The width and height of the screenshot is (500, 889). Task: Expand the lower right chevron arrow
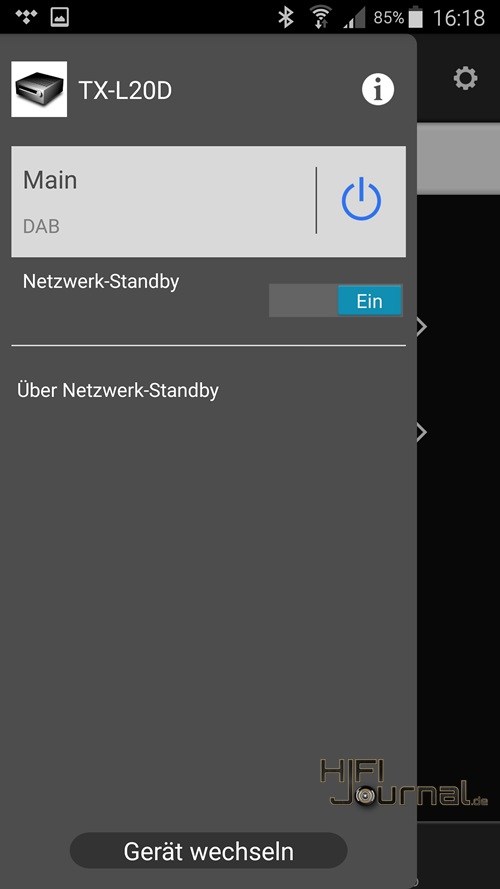click(x=422, y=433)
